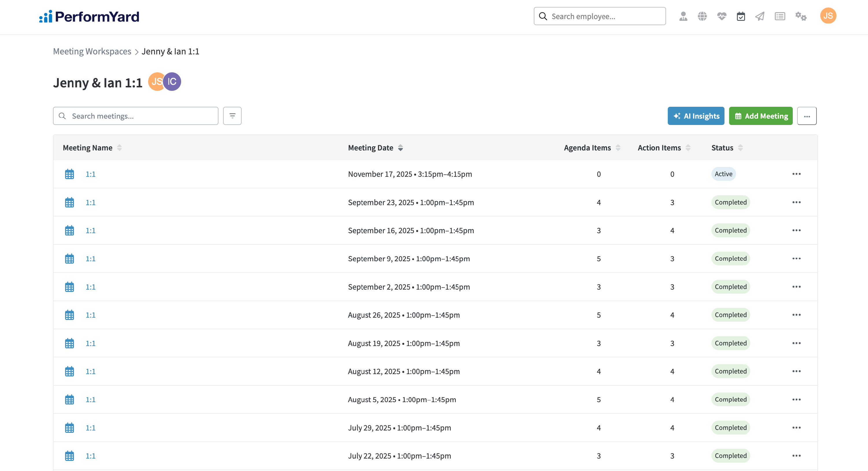The image size is (868, 471).
Task: Click the filter icon beside Search meetings
Action: coord(232,116)
